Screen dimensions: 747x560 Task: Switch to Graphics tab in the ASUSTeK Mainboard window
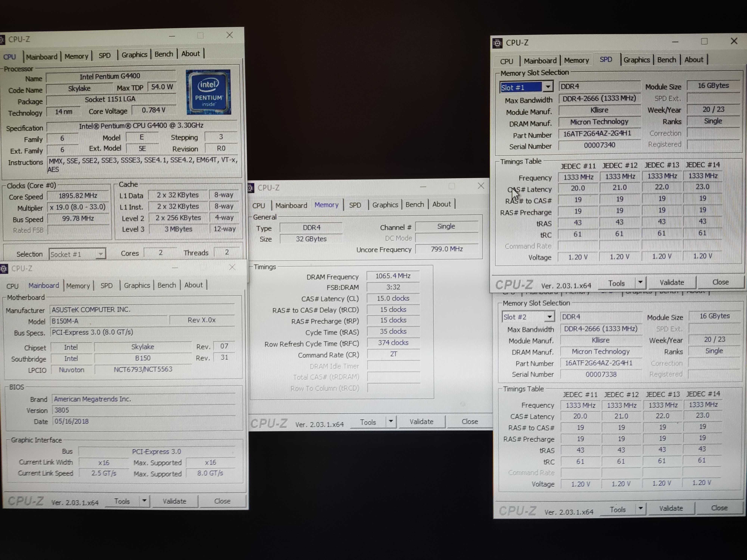pyautogui.click(x=137, y=285)
